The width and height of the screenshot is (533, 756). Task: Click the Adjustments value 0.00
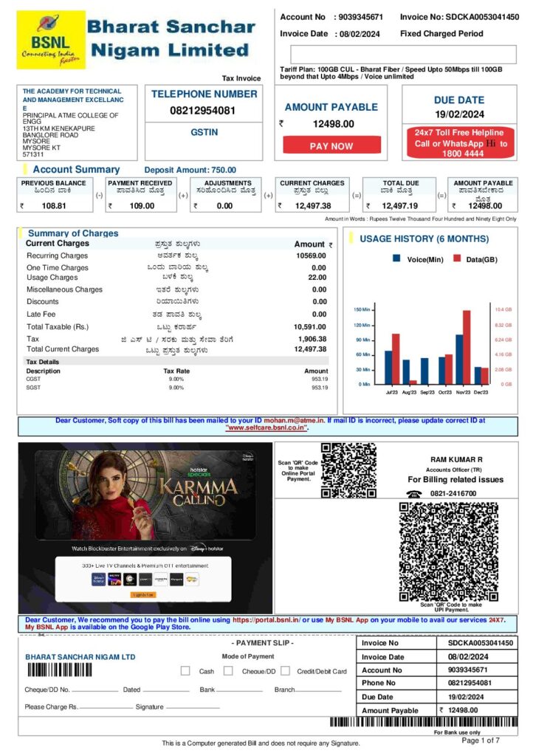(x=224, y=205)
